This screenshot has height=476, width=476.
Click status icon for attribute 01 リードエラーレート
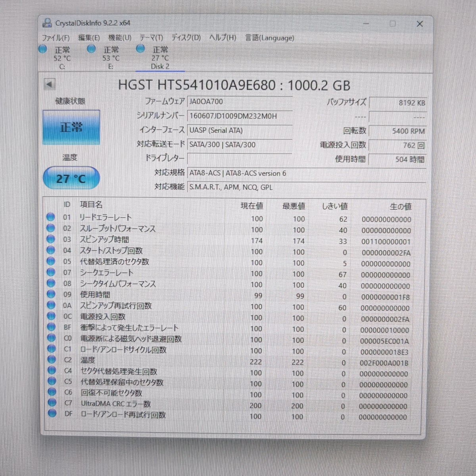click(x=50, y=217)
